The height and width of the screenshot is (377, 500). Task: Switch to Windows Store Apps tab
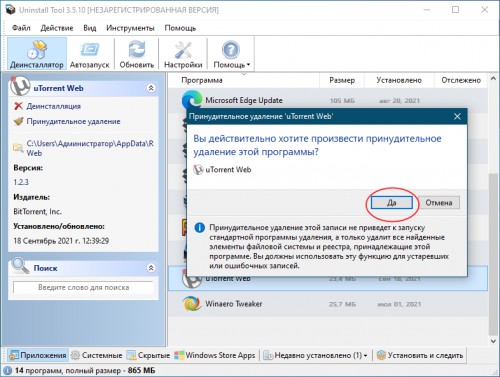click(x=215, y=355)
